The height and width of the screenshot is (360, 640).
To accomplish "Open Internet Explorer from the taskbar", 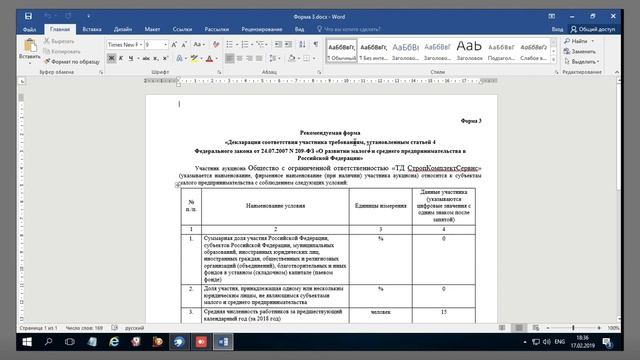I will 114,342.
